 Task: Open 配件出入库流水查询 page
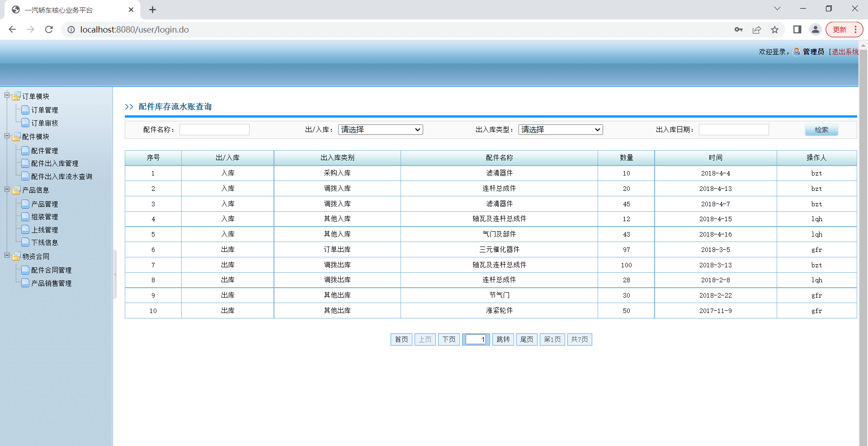click(61, 176)
